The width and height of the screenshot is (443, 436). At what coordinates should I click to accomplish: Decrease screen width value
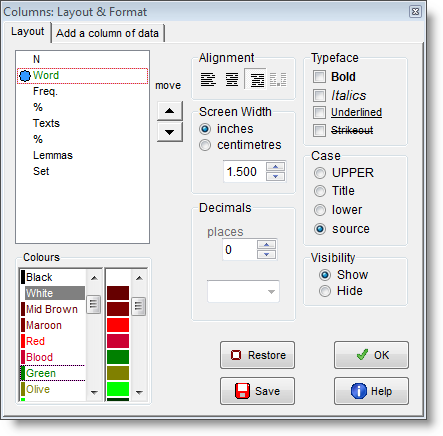(x=276, y=176)
